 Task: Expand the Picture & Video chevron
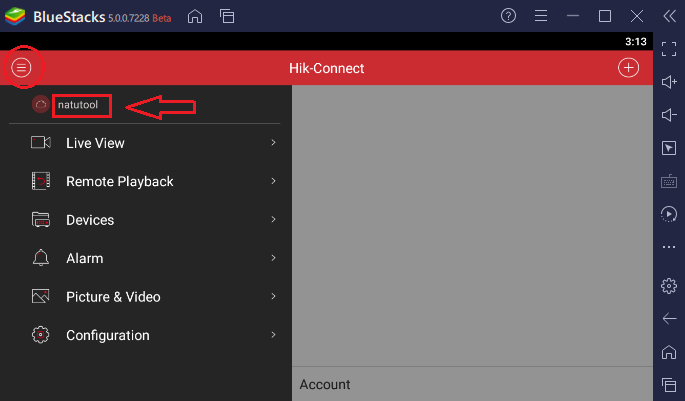pos(273,296)
